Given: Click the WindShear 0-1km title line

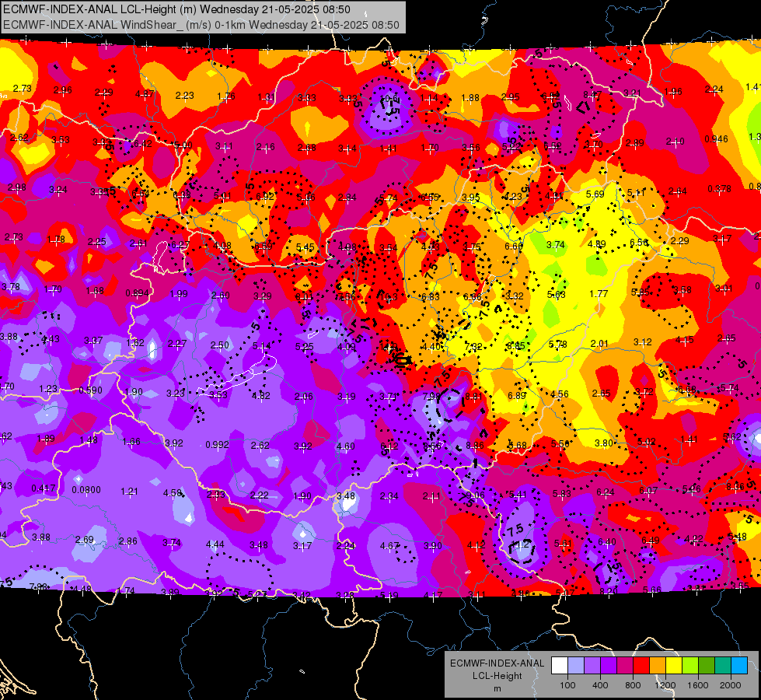Looking at the screenshot, I should click(x=201, y=25).
